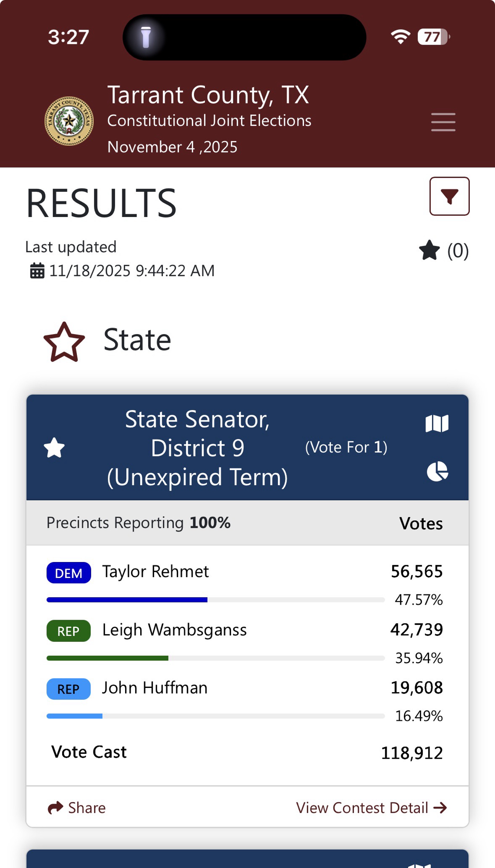Tap the arrow next to View Contest Detail
The height and width of the screenshot is (868, 495).
[x=440, y=808]
